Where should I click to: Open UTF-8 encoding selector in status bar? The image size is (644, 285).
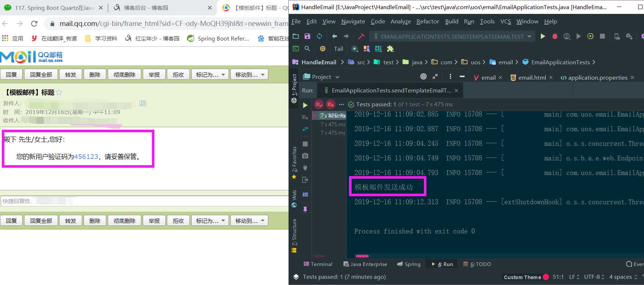pos(594,277)
